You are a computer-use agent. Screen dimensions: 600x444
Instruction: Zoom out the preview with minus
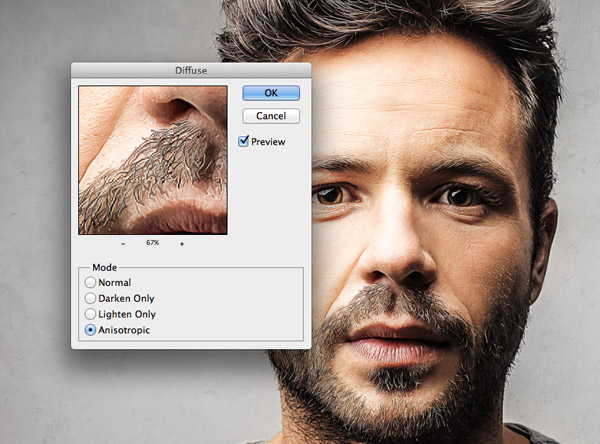coord(123,243)
